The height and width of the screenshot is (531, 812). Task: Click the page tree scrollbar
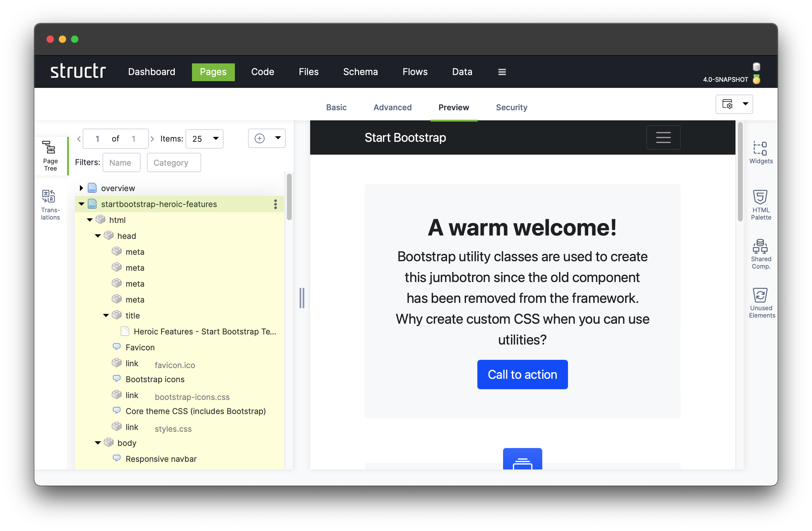pyautogui.click(x=289, y=197)
